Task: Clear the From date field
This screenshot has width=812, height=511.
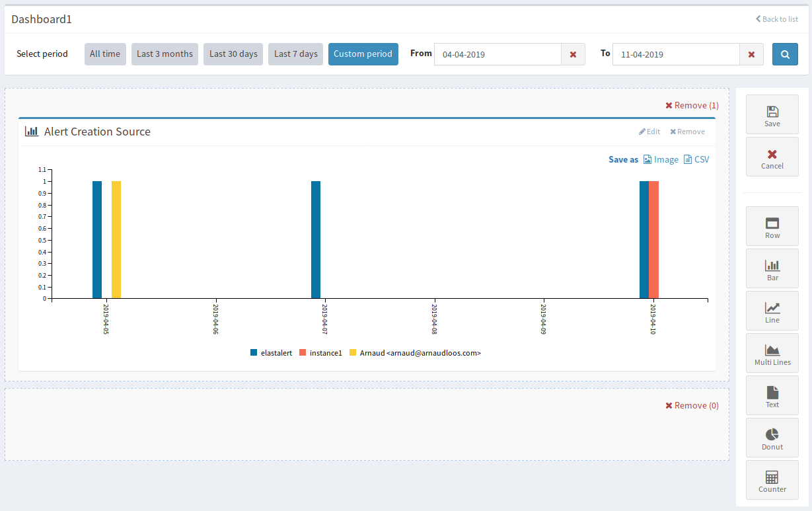Action: click(573, 54)
